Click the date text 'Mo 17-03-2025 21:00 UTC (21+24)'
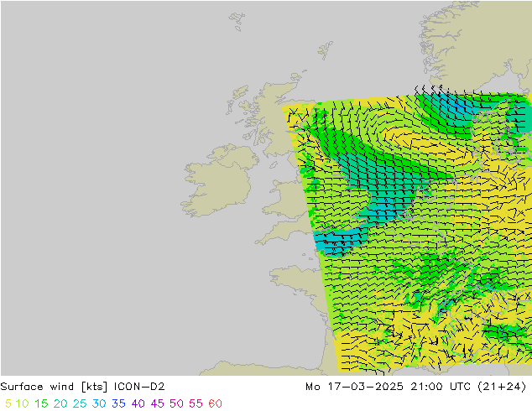This screenshot has width=532, height=411. (x=415, y=387)
